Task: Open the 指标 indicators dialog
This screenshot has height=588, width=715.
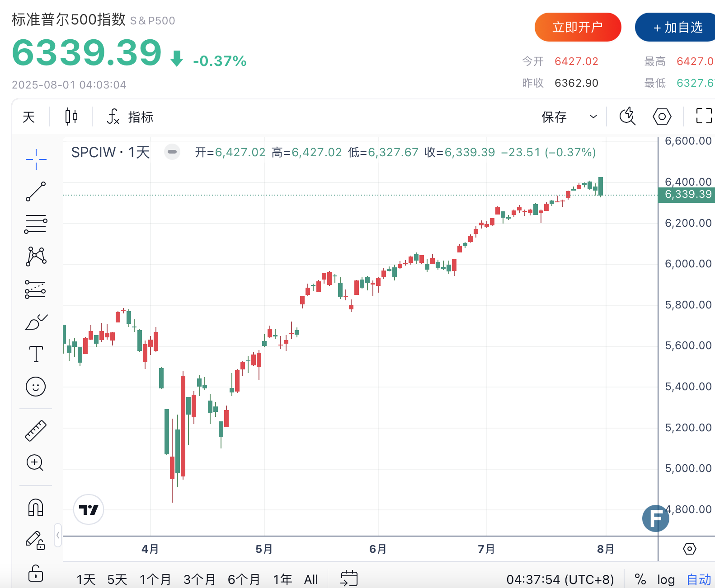Action: 131,117
